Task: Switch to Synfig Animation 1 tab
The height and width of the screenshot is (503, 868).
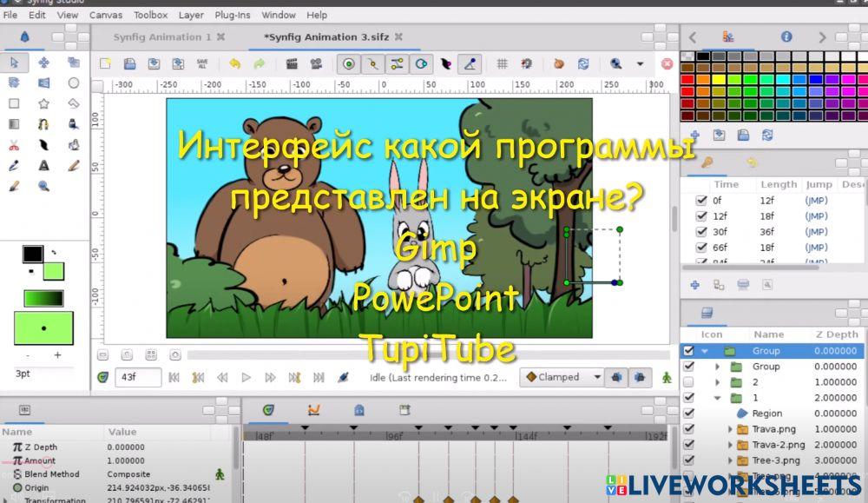Action: point(162,37)
